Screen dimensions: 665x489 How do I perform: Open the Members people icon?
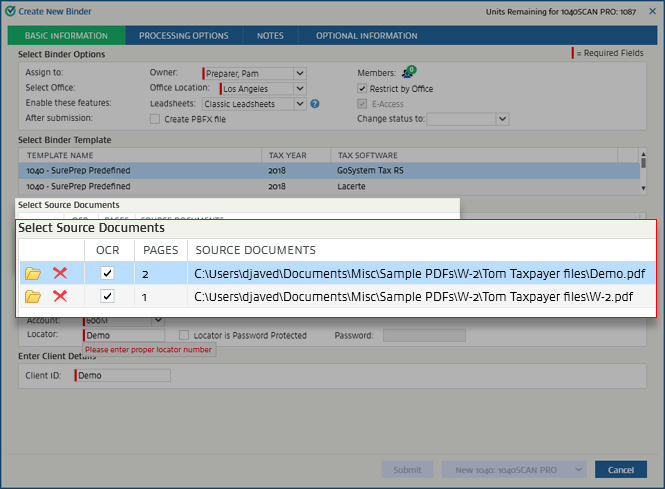click(x=408, y=72)
